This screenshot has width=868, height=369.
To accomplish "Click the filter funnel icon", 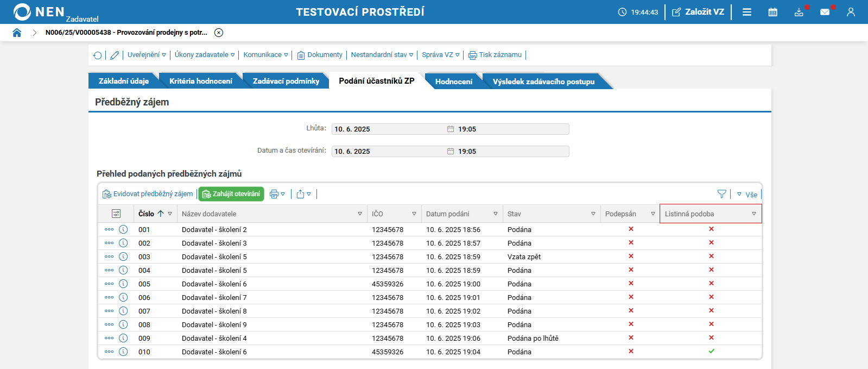I will [721, 194].
